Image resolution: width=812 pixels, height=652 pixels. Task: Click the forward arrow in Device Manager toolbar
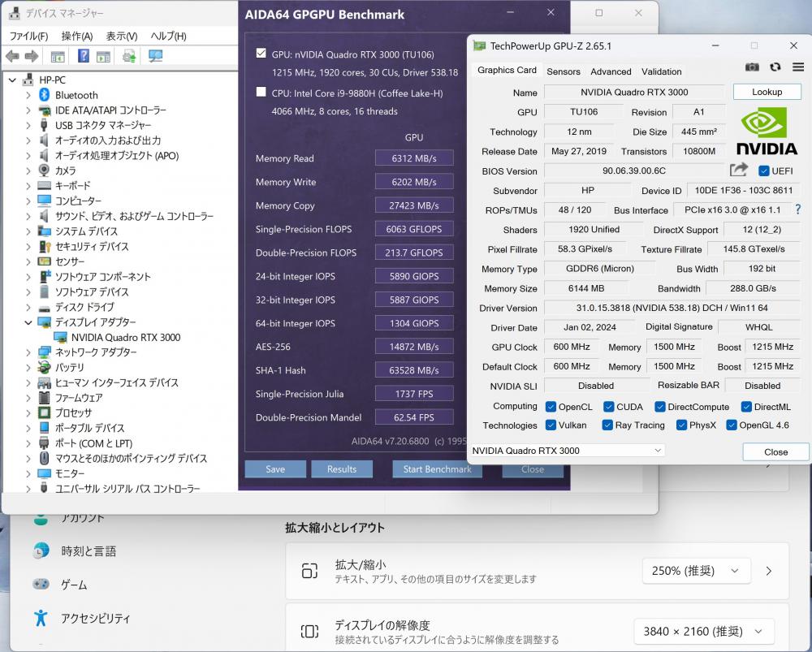click(32, 56)
